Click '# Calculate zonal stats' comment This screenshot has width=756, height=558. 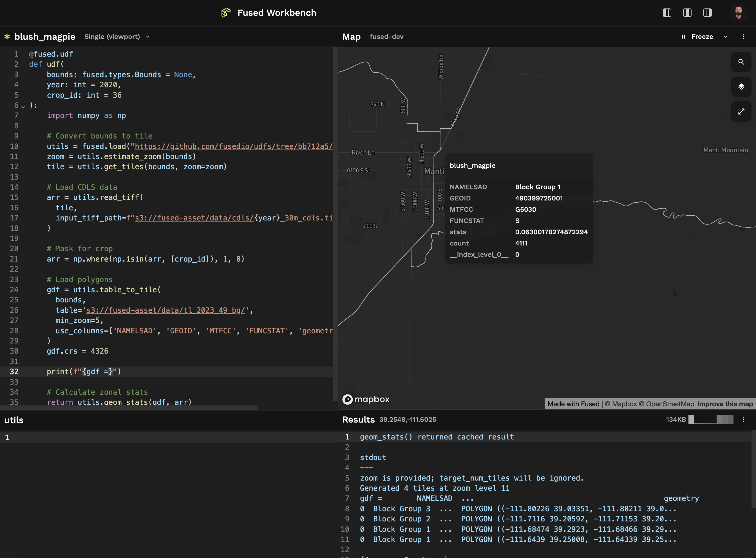click(97, 392)
